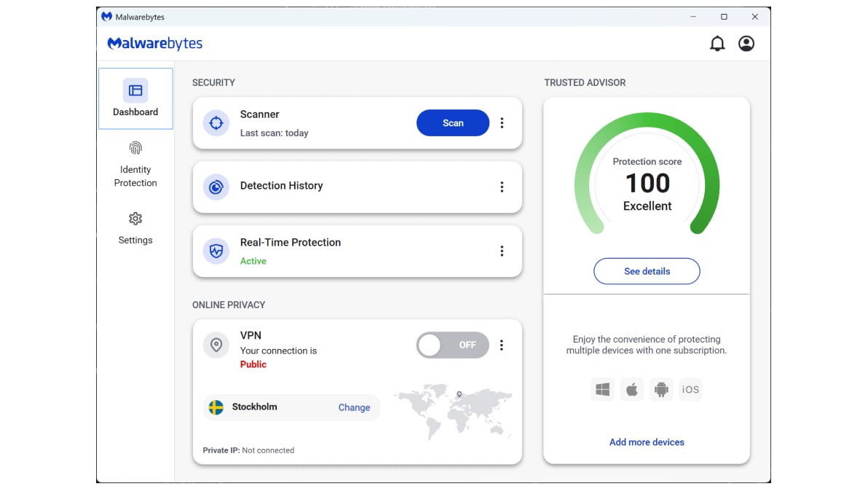Click the Malwarebytes title bar app icon

(107, 17)
